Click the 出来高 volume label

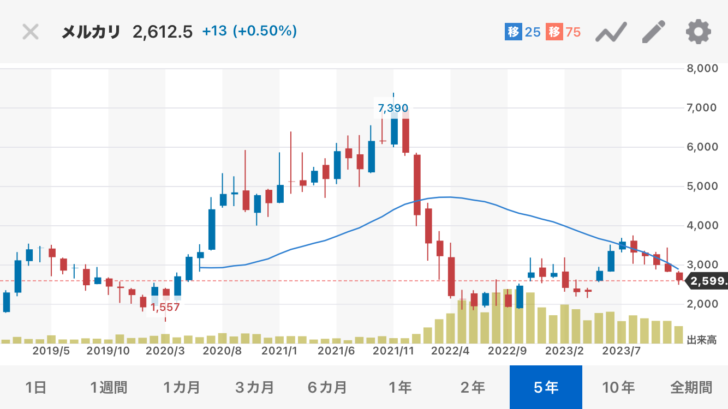pos(703,341)
